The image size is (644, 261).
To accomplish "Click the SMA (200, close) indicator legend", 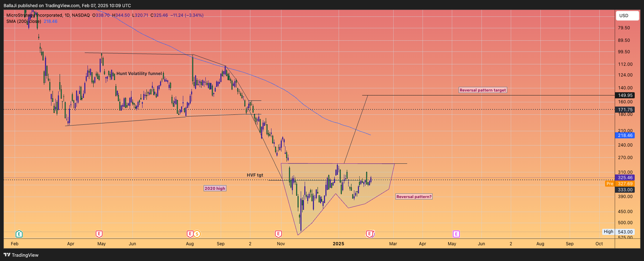I will [x=24, y=21].
